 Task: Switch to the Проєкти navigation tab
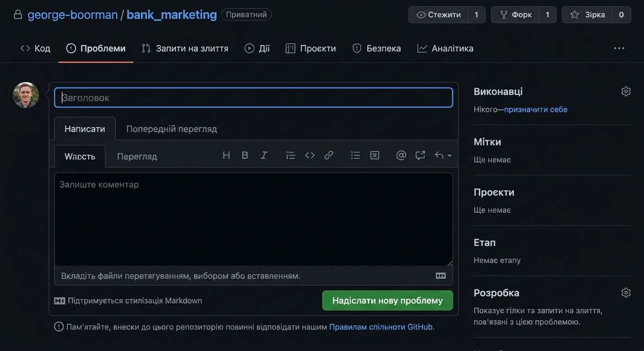[x=311, y=48]
